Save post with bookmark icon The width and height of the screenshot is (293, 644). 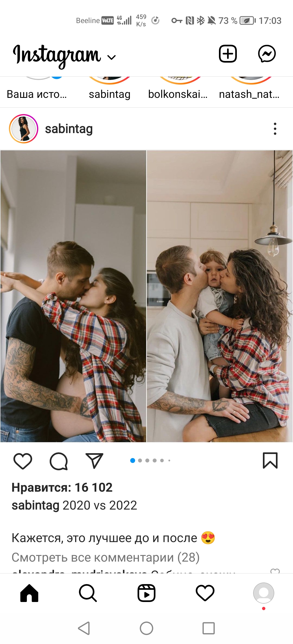[x=270, y=461]
